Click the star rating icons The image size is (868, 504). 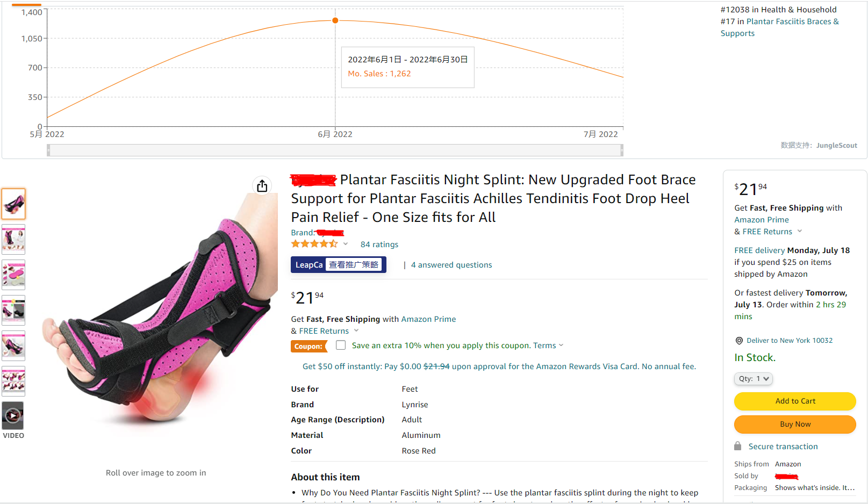pyautogui.click(x=314, y=244)
